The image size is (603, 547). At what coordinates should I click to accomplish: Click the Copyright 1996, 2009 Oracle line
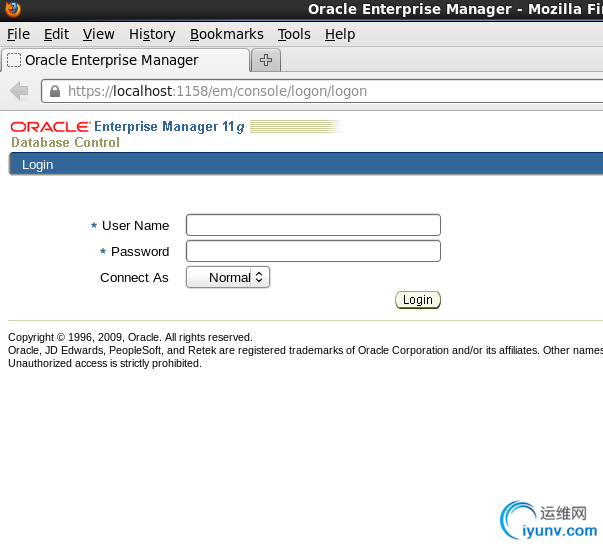tap(130, 337)
